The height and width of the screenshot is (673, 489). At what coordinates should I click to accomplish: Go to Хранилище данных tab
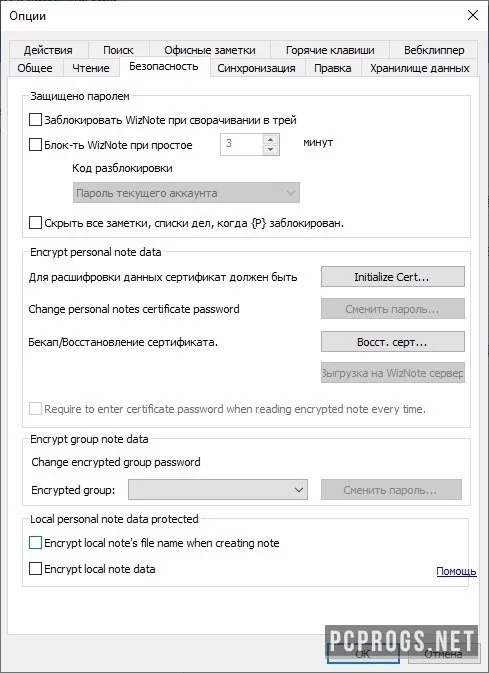[x=419, y=68]
